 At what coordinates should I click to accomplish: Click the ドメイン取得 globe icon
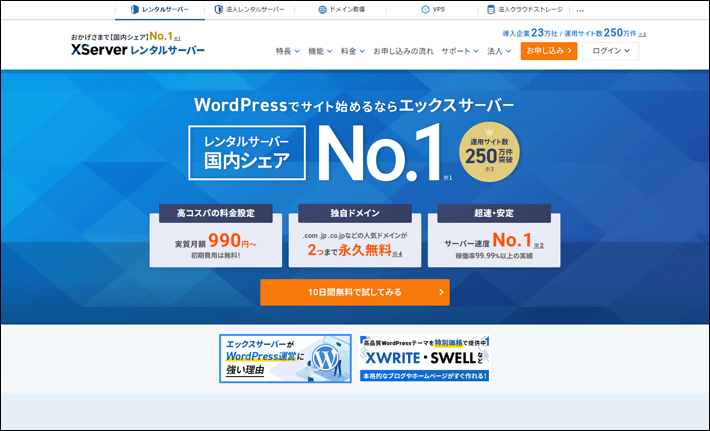321,10
